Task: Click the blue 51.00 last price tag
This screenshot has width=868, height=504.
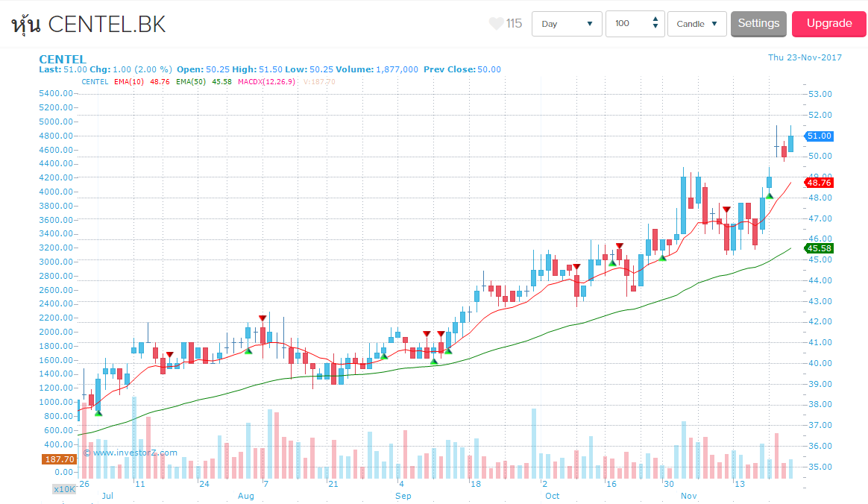Action: pos(819,136)
